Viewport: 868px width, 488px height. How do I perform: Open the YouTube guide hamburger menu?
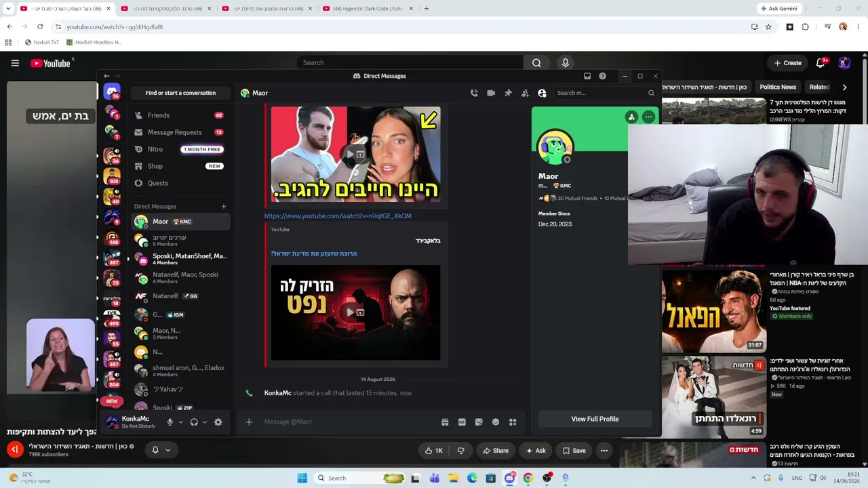[x=15, y=63]
